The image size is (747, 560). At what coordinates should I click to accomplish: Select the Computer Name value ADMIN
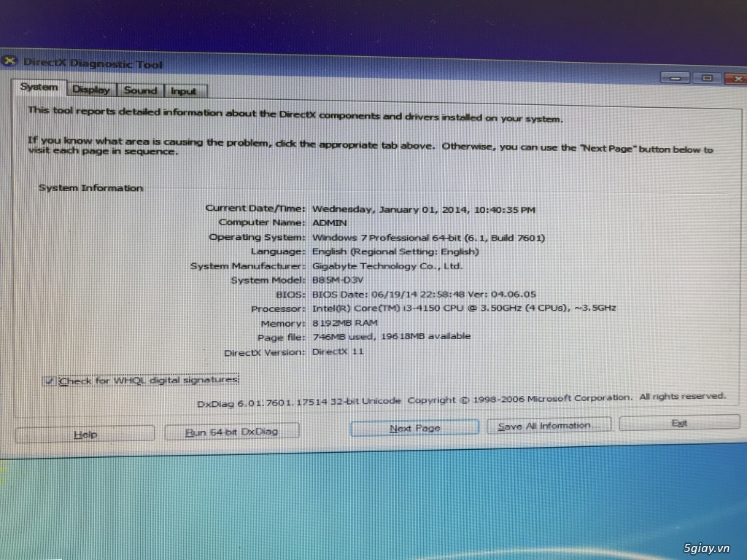(x=329, y=223)
